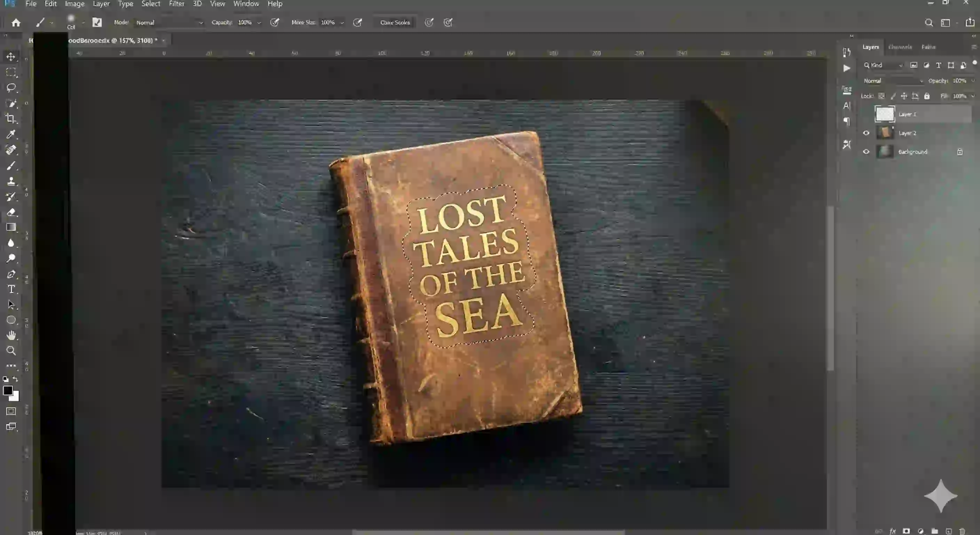Viewport: 980px width, 535px height.
Task: Select the Lasso tool
Action: [11, 87]
